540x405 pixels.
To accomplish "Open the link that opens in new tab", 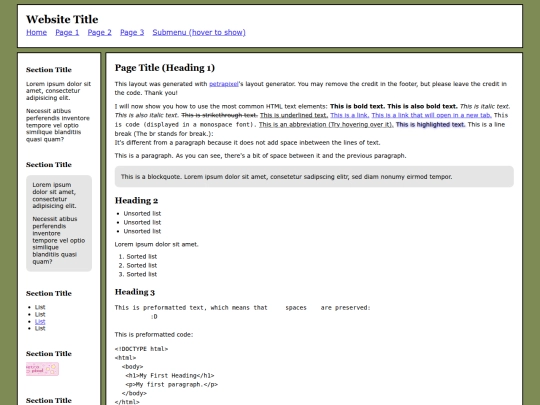I will pyautogui.click(x=432, y=115).
